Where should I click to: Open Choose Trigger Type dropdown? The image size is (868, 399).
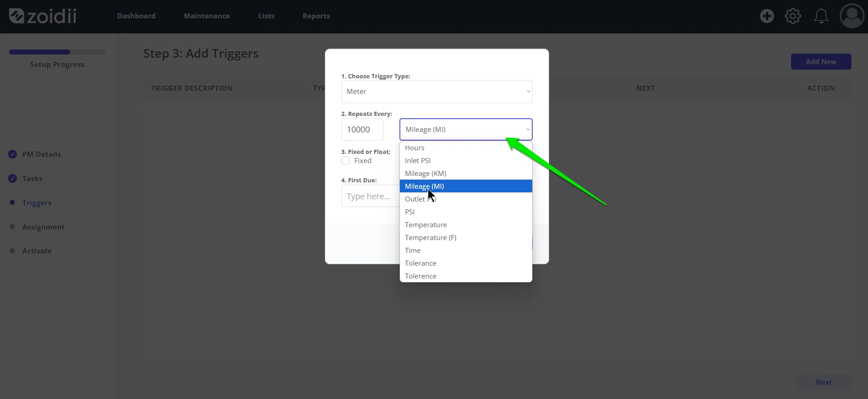pyautogui.click(x=437, y=92)
